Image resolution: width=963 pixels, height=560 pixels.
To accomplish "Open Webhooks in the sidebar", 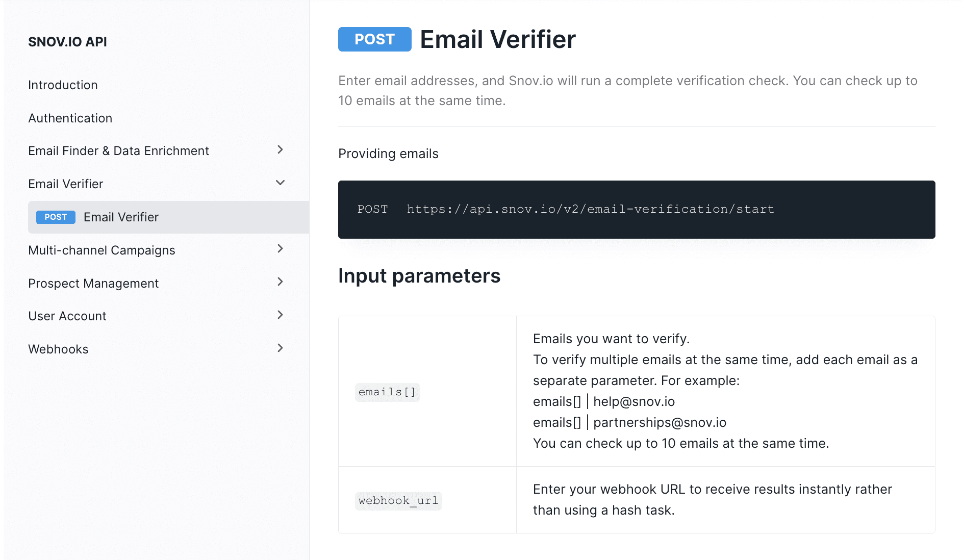I will [58, 349].
